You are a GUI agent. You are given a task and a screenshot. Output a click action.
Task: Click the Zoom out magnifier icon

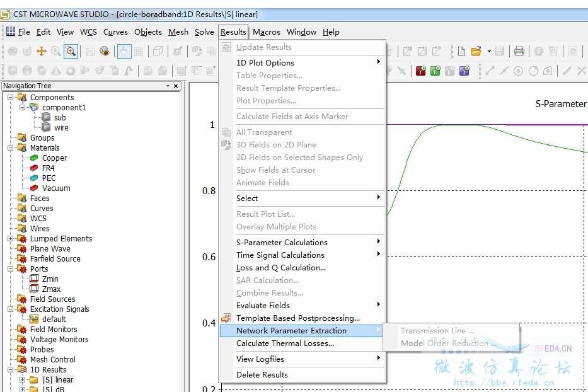[x=56, y=51]
